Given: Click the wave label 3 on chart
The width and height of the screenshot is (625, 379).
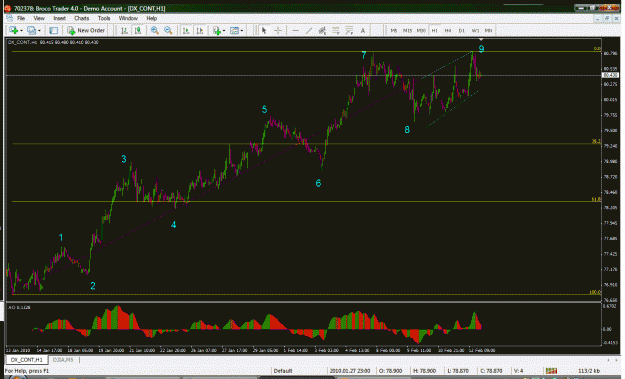Looking at the screenshot, I should click(x=124, y=159).
